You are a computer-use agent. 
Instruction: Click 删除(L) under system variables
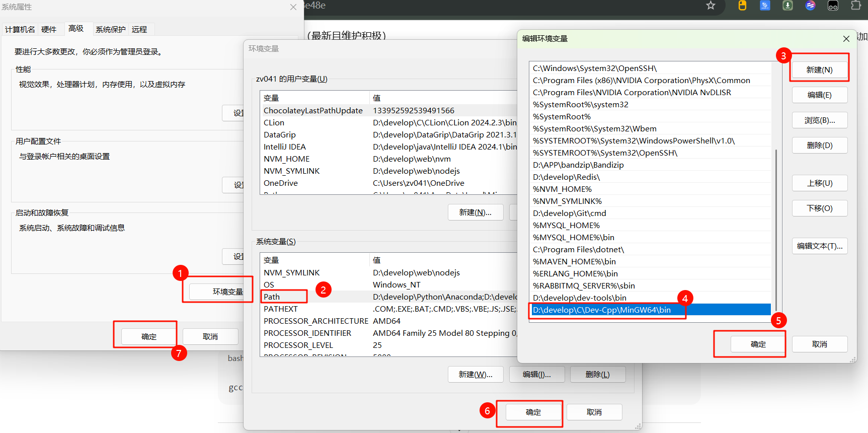[x=598, y=375]
